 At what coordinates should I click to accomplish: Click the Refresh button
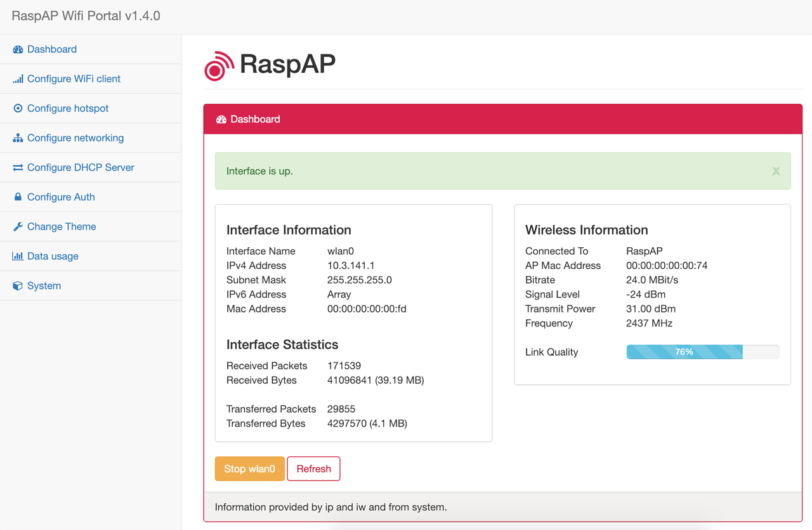[x=313, y=469]
